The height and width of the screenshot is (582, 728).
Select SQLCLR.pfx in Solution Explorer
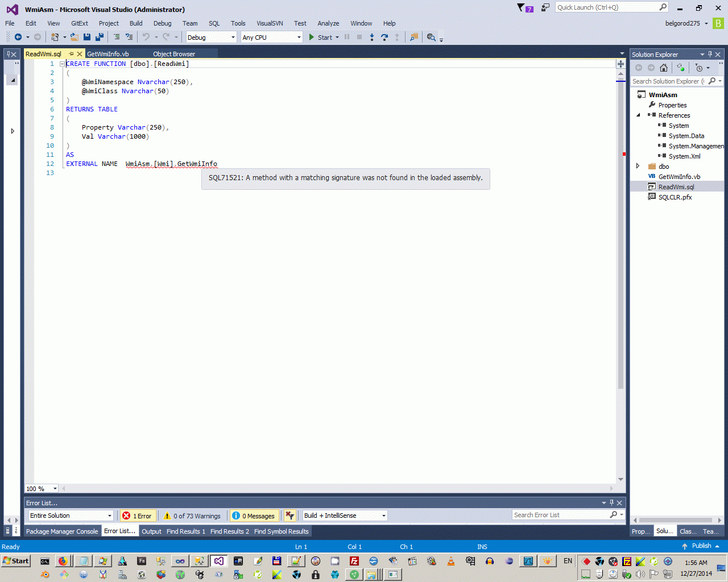pyautogui.click(x=675, y=197)
